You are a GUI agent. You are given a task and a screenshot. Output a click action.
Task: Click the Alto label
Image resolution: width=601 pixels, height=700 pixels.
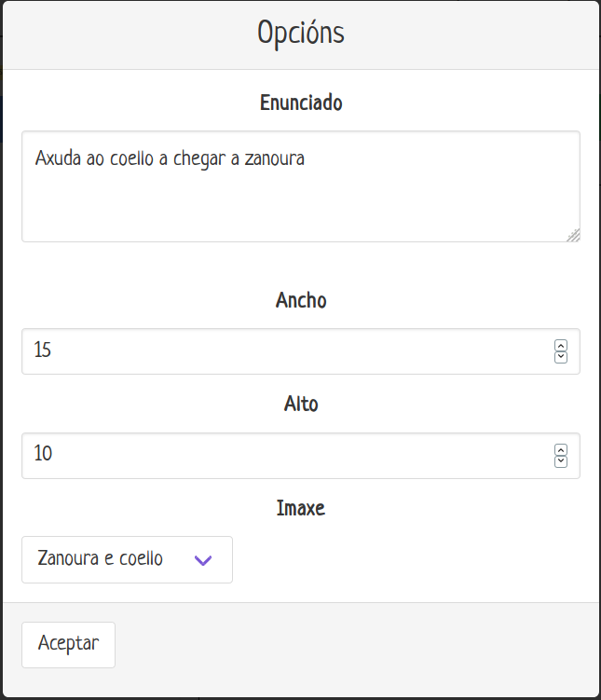coord(300,405)
